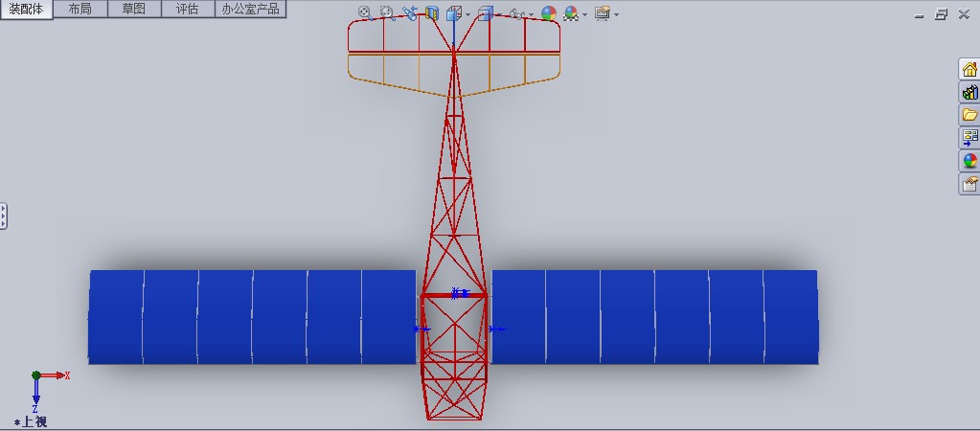Click the Zoom to Fit magnifier icon
Image resolution: width=980 pixels, height=431 pixels.
tap(366, 13)
